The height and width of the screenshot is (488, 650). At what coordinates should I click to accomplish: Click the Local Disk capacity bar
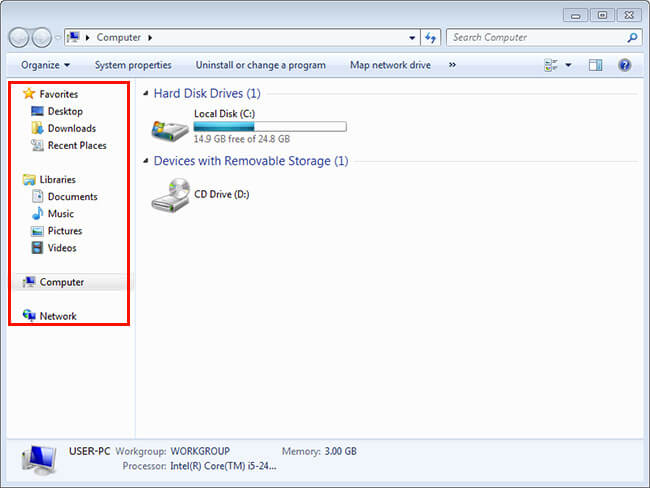269,127
